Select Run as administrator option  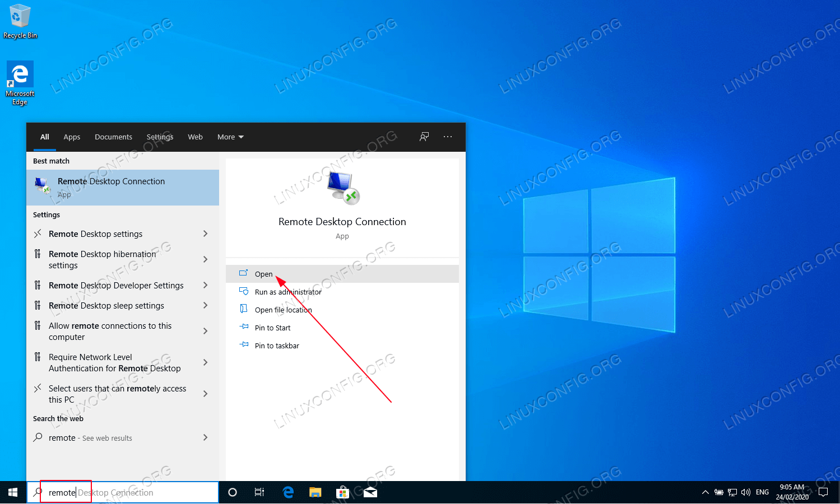pyautogui.click(x=288, y=292)
